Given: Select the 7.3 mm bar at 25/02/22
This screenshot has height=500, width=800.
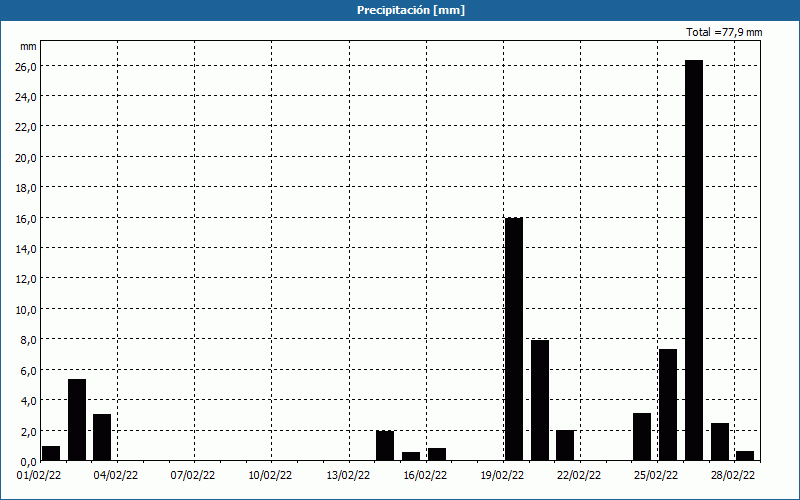Looking at the screenshot, I should click(668, 405).
